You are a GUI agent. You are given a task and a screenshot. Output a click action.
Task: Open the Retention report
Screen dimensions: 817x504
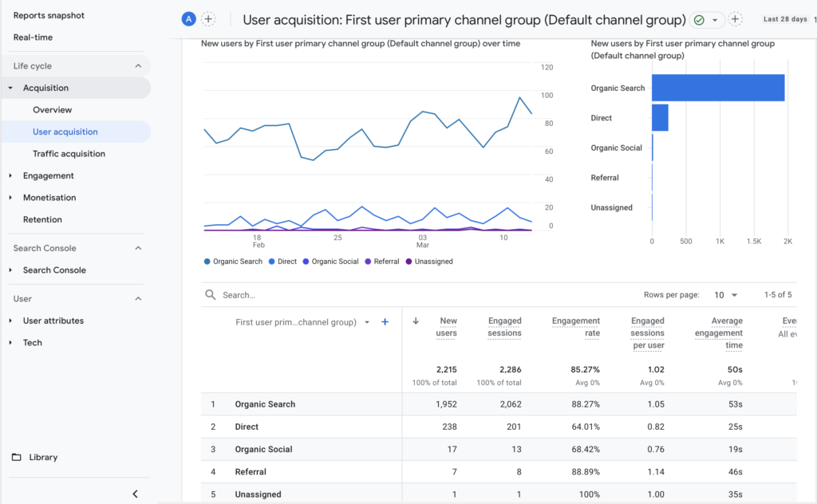pyautogui.click(x=42, y=220)
